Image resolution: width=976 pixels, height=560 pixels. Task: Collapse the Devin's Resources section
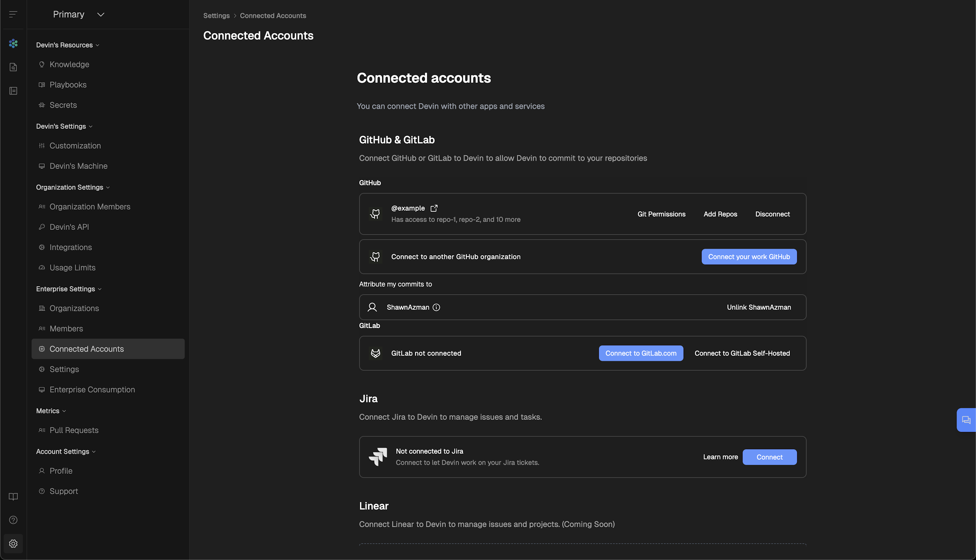pos(98,45)
